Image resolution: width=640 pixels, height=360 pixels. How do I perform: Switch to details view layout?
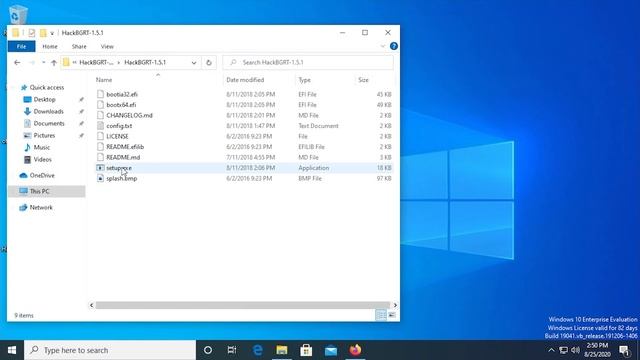point(381,315)
